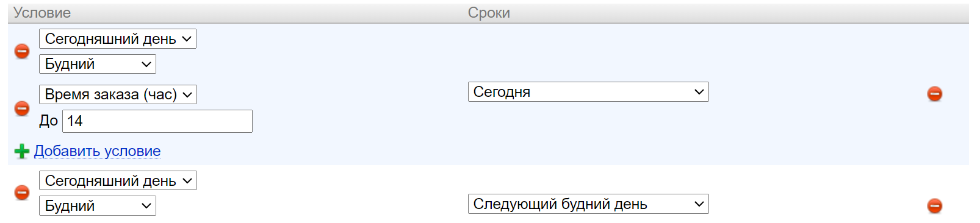Click the chevron of 'Следующий будний день' select
The width and height of the screenshot is (980, 223).
tap(699, 204)
